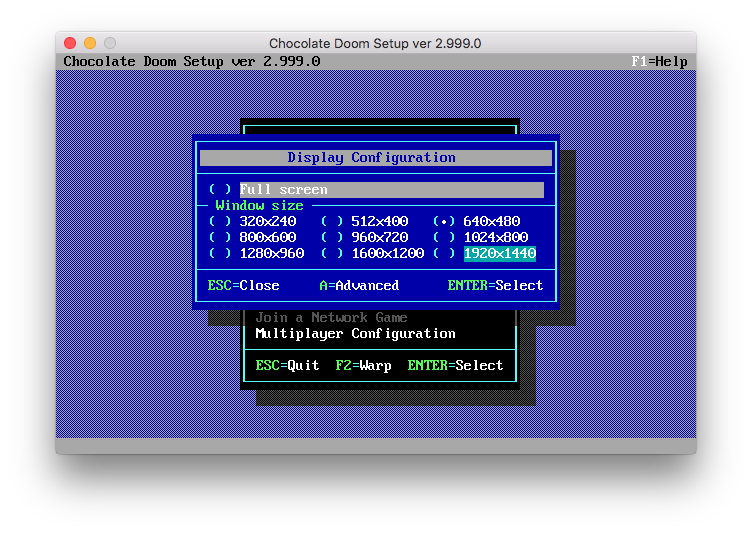Select the 320x240 window size
752x534 pixels.
click(x=253, y=221)
